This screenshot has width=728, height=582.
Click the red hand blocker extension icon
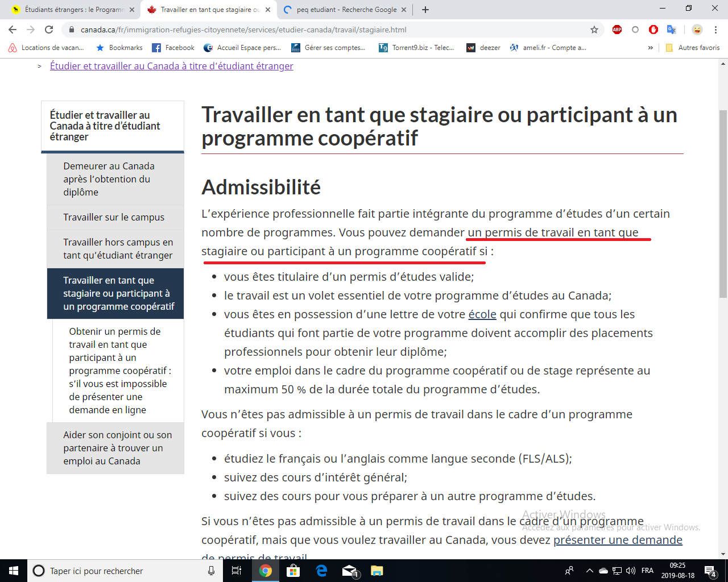653,30
